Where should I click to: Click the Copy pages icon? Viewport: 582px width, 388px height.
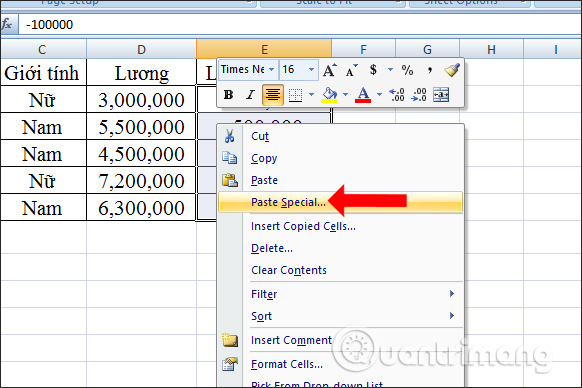pyautogui.click(x=230, y=158)
